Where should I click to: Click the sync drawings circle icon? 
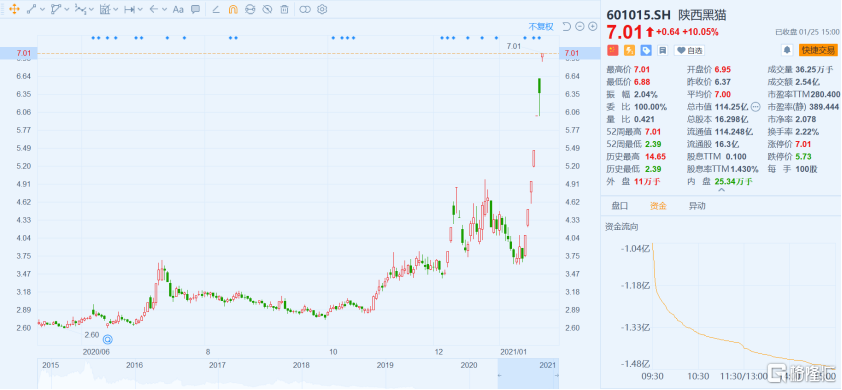click(250, 9)
